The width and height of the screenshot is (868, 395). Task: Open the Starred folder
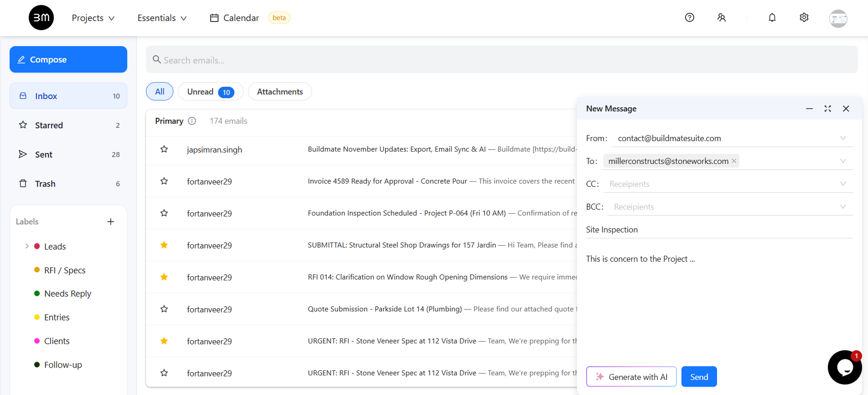click(x=68, y=125)
